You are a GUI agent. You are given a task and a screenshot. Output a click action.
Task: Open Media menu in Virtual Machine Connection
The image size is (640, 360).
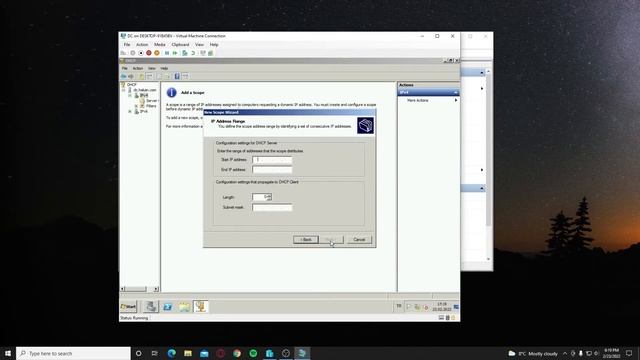[x=160, y=44]
